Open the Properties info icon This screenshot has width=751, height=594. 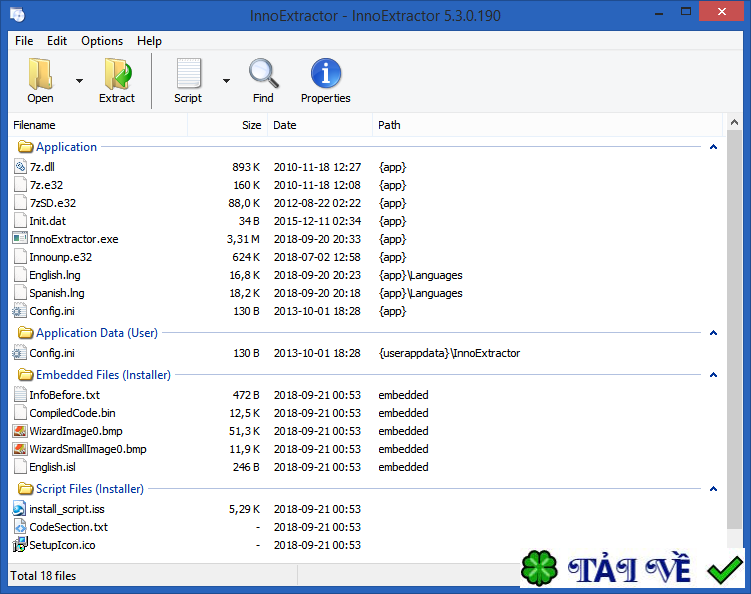pyautogui.click(x=326, y=75)
